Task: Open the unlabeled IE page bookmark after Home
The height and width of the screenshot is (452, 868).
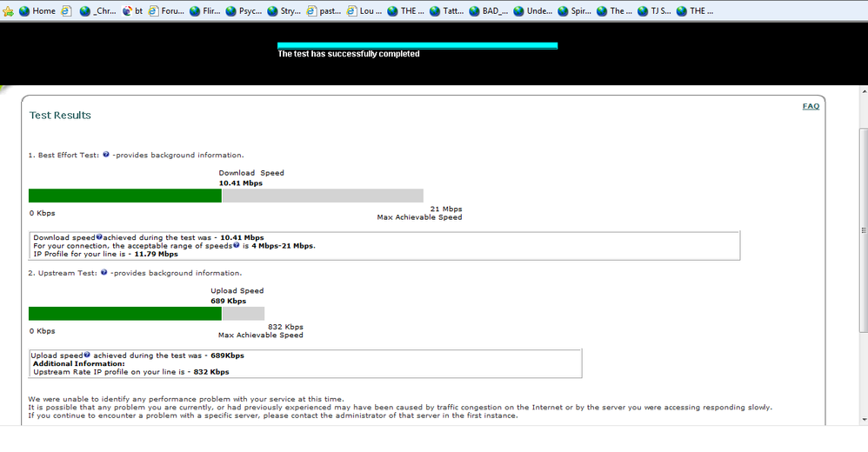Action: (x=66, y=11)
